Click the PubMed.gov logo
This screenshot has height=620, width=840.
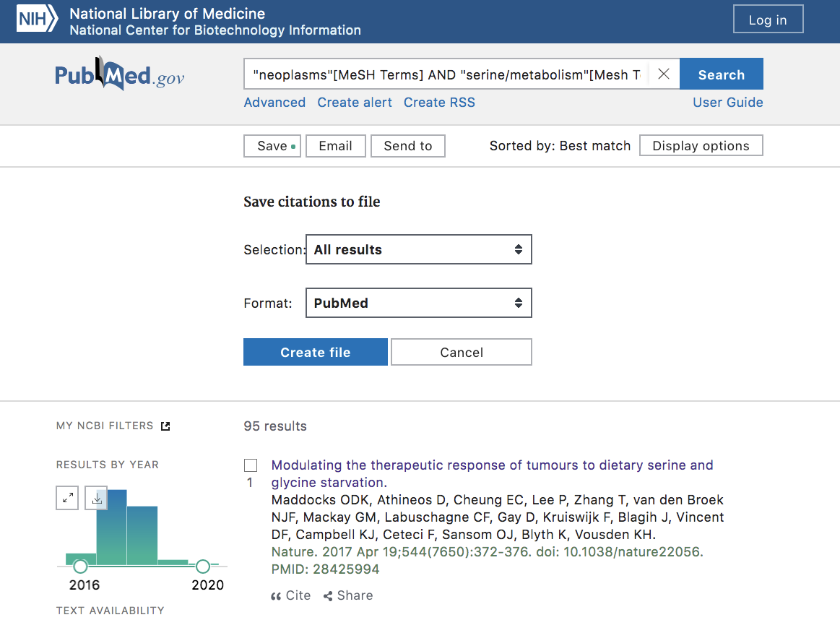pos(120,75)
